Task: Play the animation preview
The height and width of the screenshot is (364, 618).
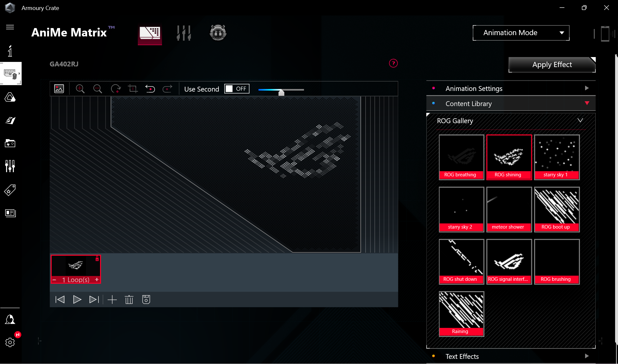Action: (77, 300)
